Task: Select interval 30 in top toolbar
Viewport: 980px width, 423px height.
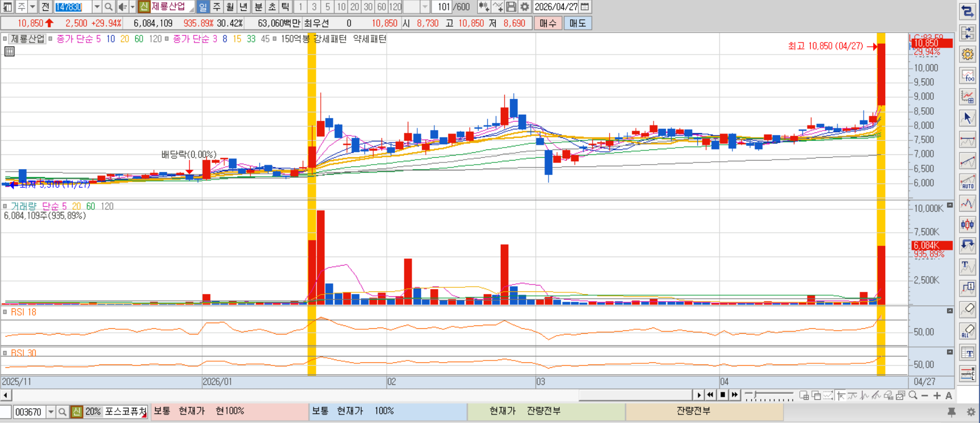Action: pyautogui.click(x=368, y=7)
